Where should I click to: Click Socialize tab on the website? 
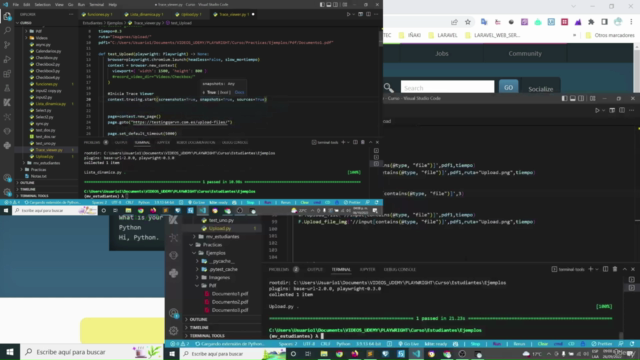pyautogui.click(x=540, y=89)
